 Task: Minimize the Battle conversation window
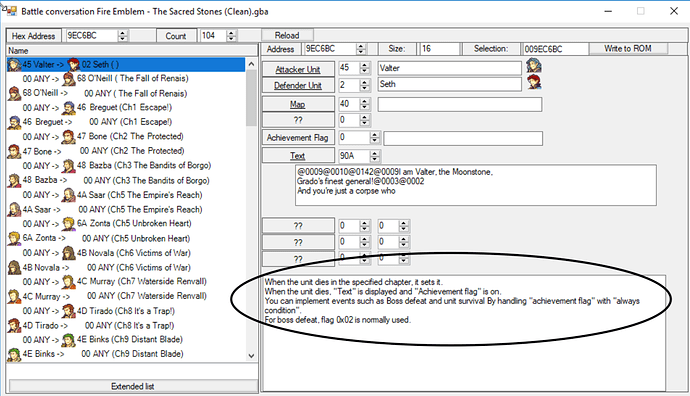[608, 11]
